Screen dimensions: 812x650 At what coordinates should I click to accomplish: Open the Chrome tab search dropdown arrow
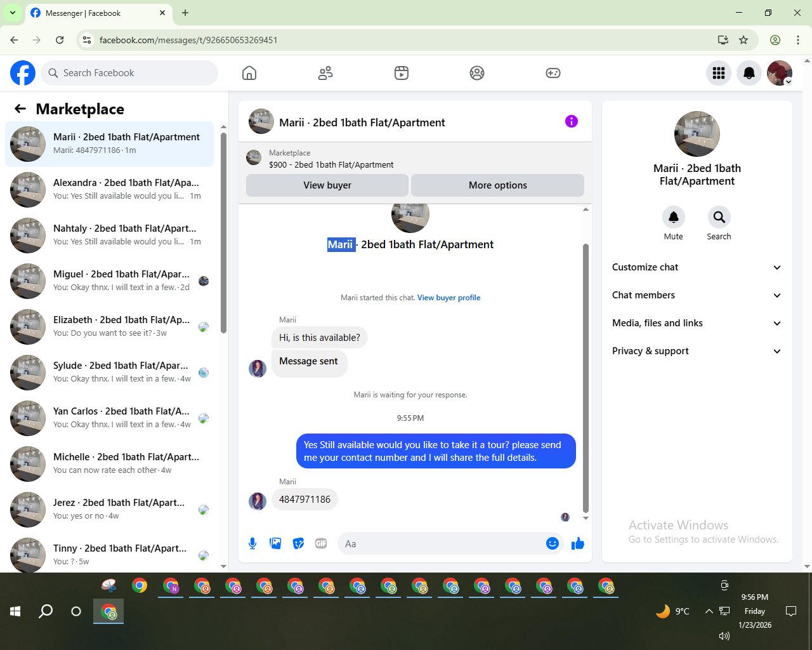12,13
